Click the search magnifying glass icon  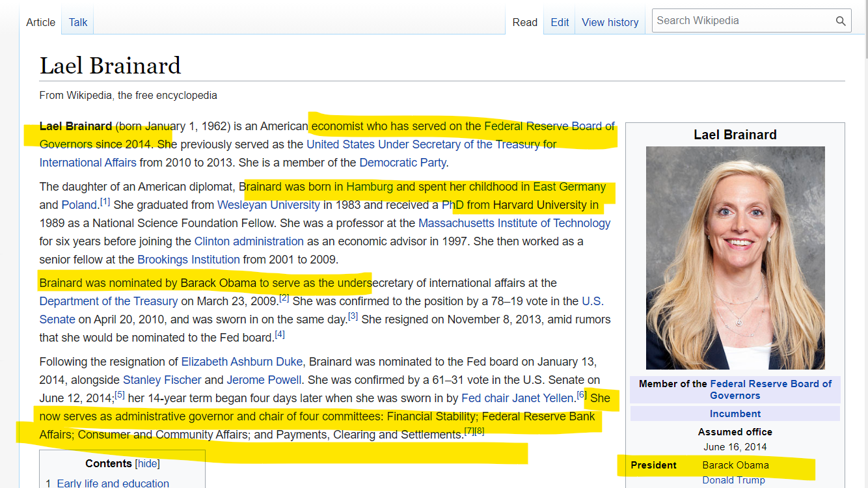[x=841, y=21]
